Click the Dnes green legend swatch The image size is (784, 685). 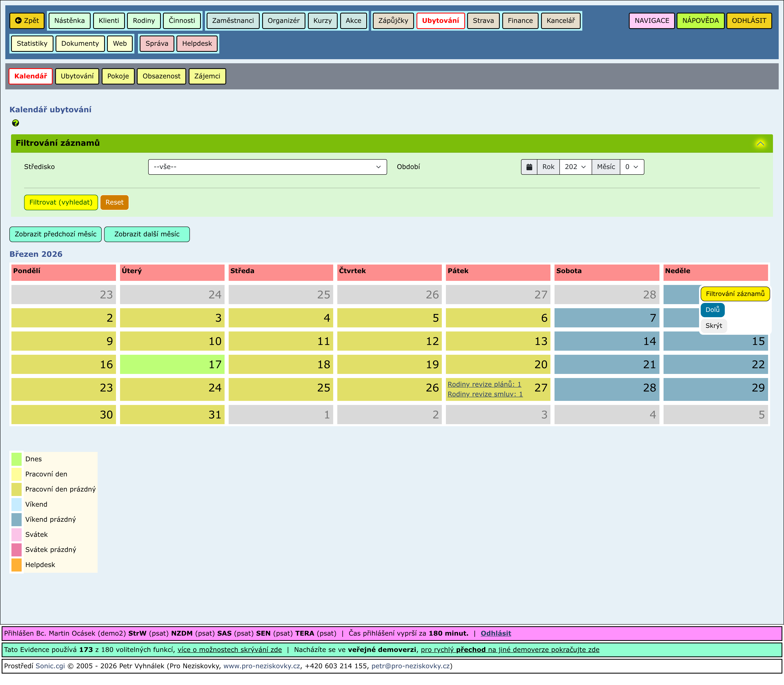[x=17, y=459]
